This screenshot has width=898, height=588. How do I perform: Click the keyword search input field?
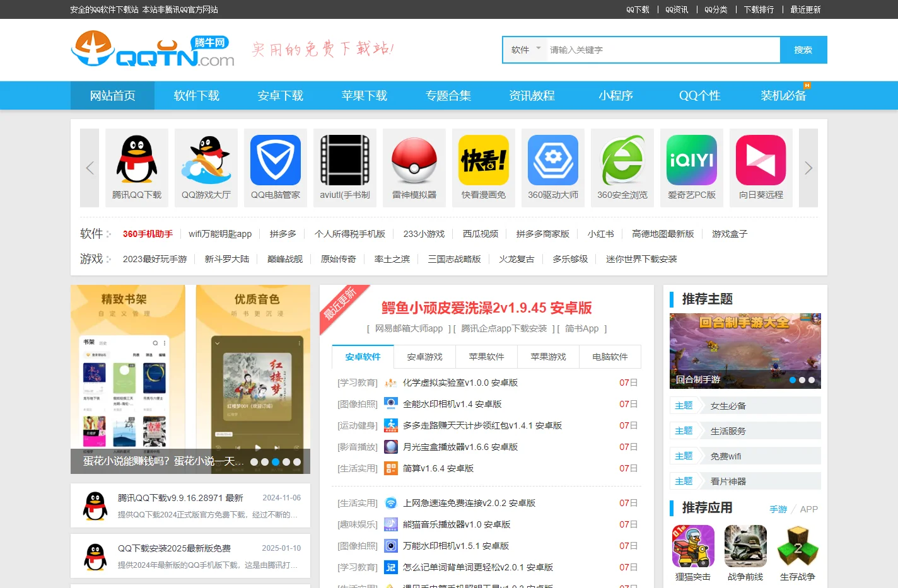pos(663,50)
